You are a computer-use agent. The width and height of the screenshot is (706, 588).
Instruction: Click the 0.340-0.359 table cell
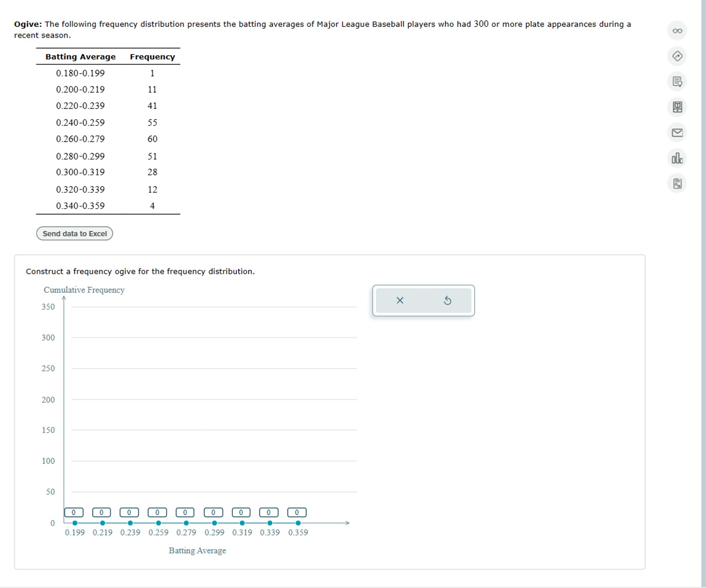click(80, 206)
